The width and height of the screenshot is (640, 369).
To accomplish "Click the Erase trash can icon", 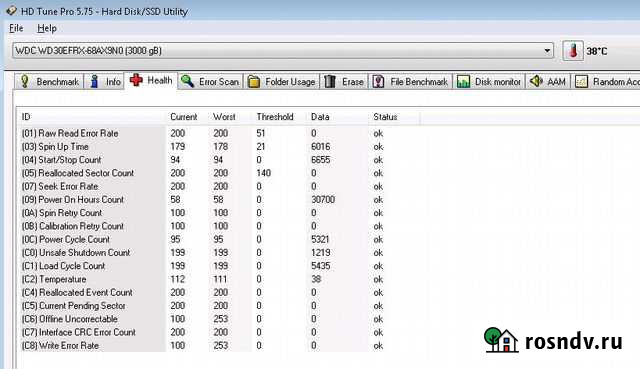I will [330, 82].
